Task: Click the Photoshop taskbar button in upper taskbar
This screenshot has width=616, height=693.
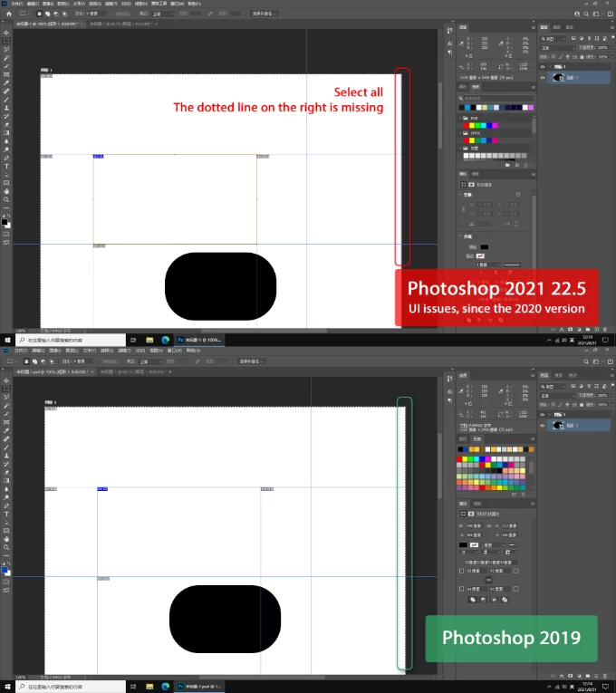Action: point(199,340)
